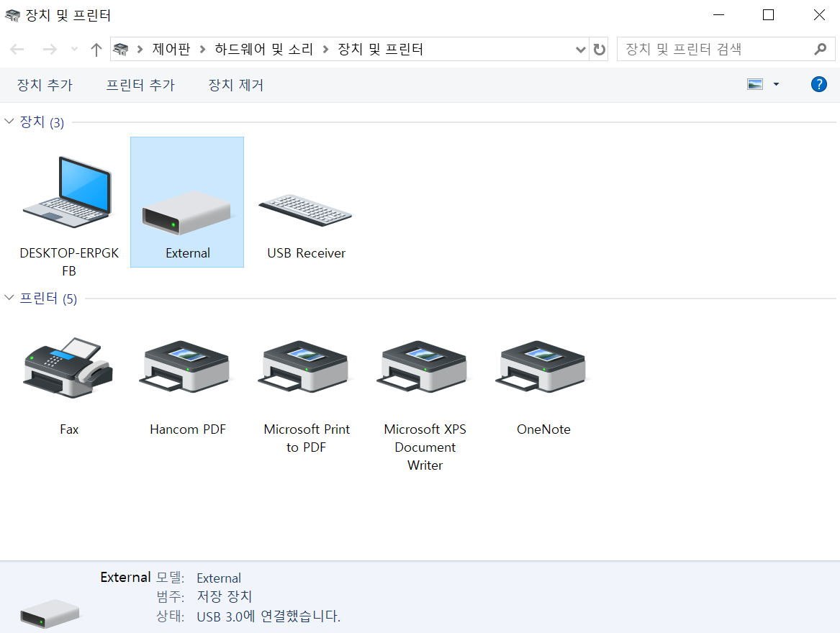Focus the 장치 및 프린터 검색 box

pyautogui.click(x=726, y=49)
